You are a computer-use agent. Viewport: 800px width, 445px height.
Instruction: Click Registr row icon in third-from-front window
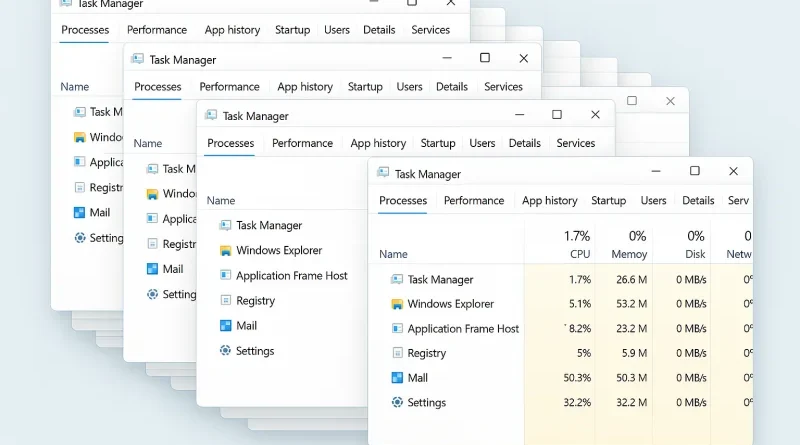pyautogui.click(x=152, y=243)
